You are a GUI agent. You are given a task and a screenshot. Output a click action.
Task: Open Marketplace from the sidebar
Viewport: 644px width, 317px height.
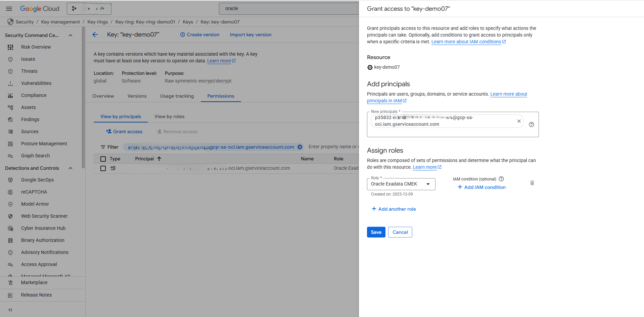point(34,282)
